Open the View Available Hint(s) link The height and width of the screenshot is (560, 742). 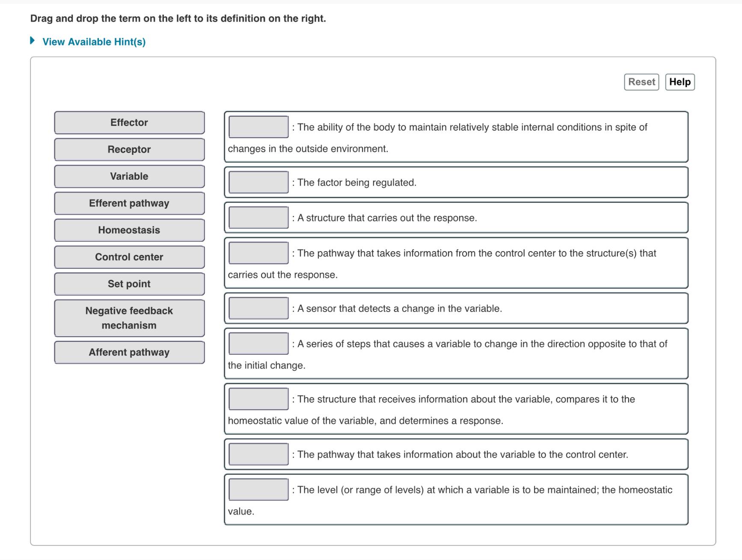(x=94, y=42)
